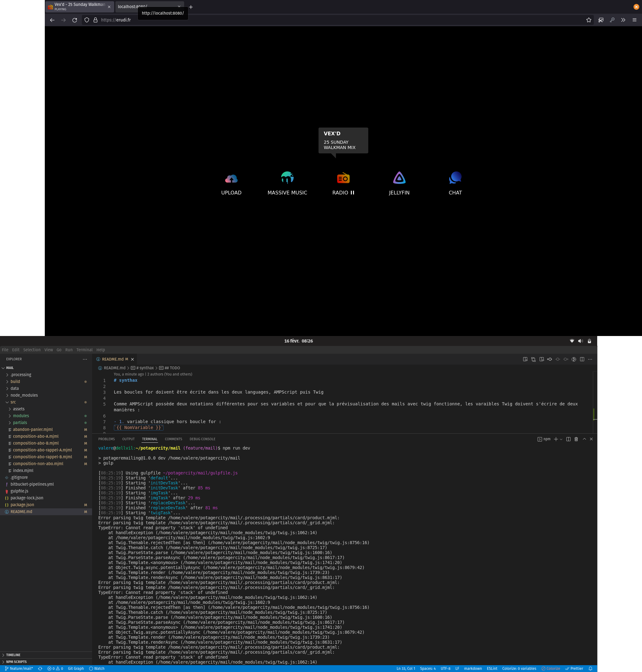
Task: Open the Terminal menu
Action: coord(84,350)
